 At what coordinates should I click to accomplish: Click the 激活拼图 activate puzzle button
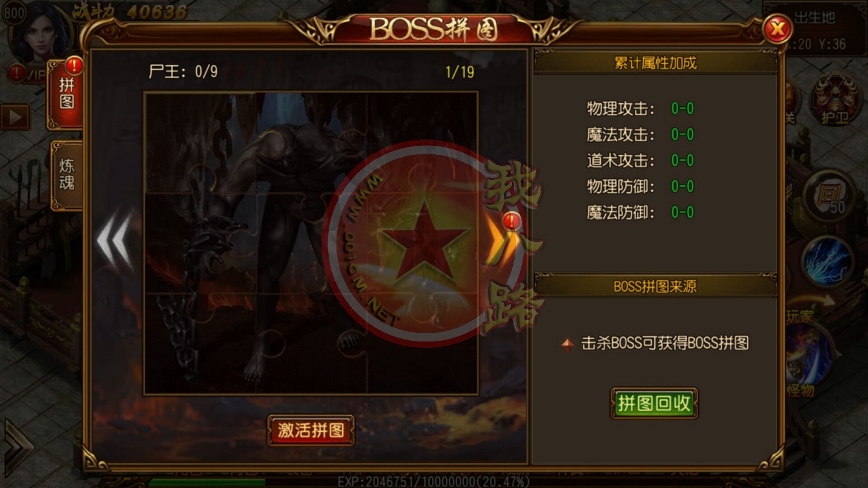coord(311,430)
